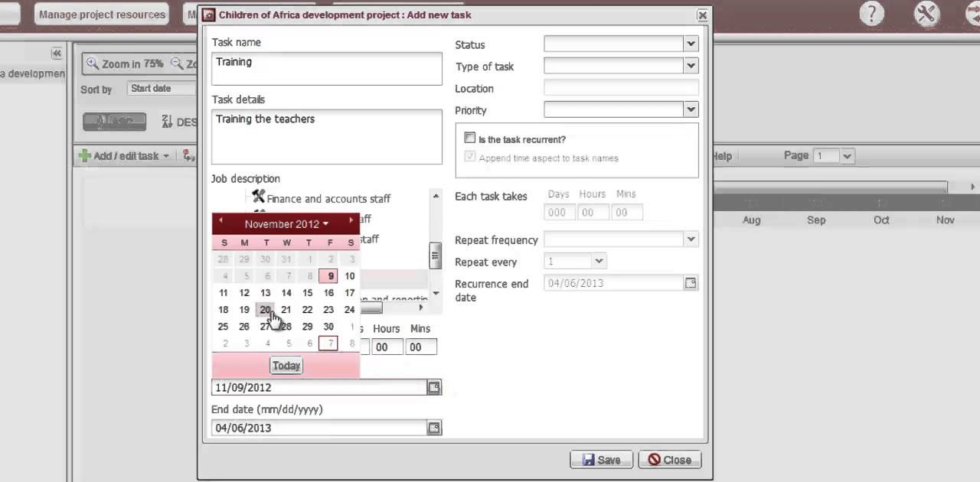Open the Repeat every dropdown

(x=599, y=261)
